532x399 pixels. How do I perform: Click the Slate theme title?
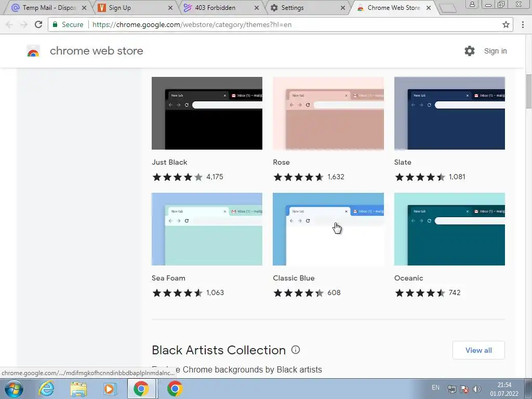[x=403, y=162]
